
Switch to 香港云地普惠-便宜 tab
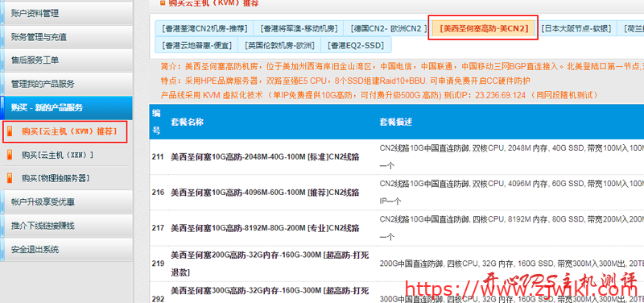(196, 45)
